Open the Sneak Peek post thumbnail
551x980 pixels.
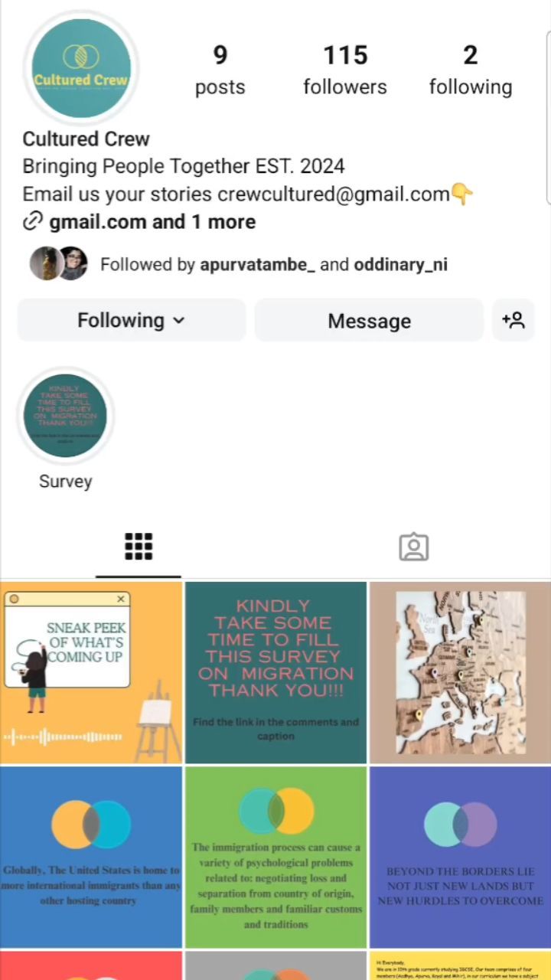pyautogui.click(x=91, y=672)
